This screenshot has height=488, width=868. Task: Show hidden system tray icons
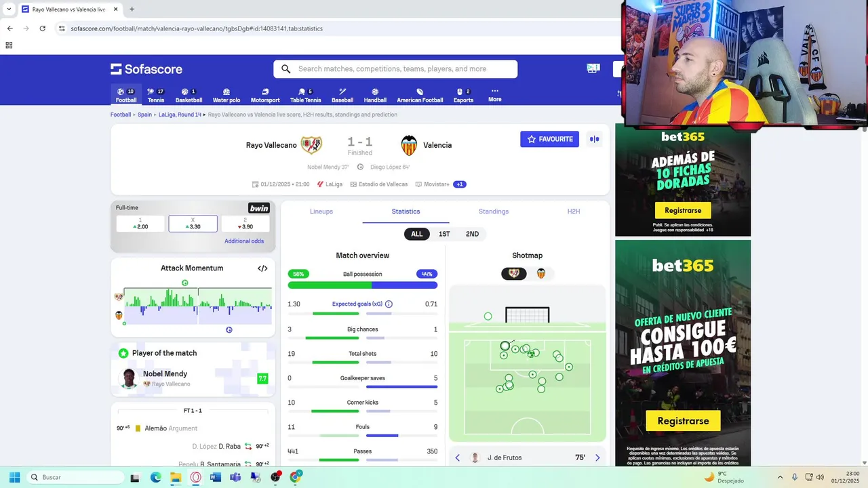click(x=780, y=477)
